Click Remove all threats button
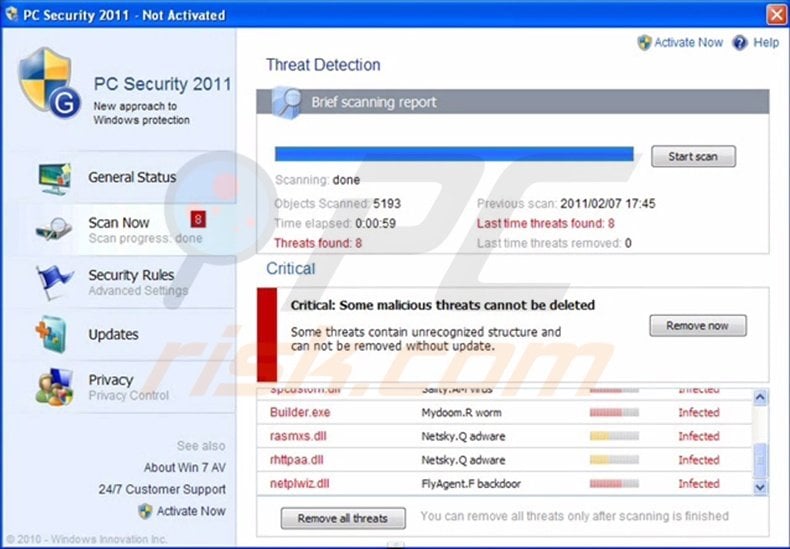 343,518
